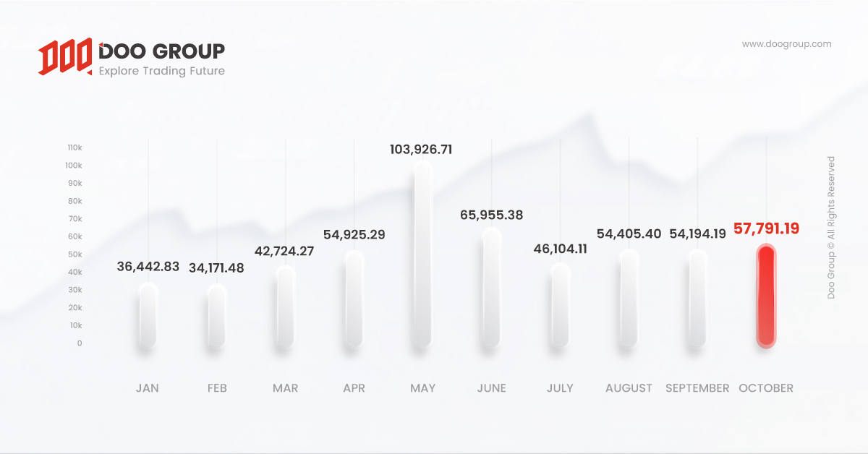This screenshot has height=454, width=868.
Task: Click the 50k y-axis tick label
Action: pos(75,254)
